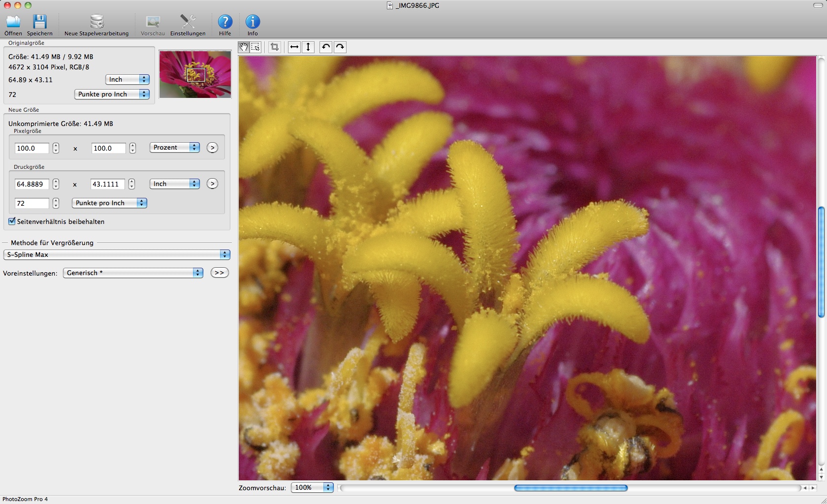Flip image vertically
827x504 pixels.
[308, 47]
